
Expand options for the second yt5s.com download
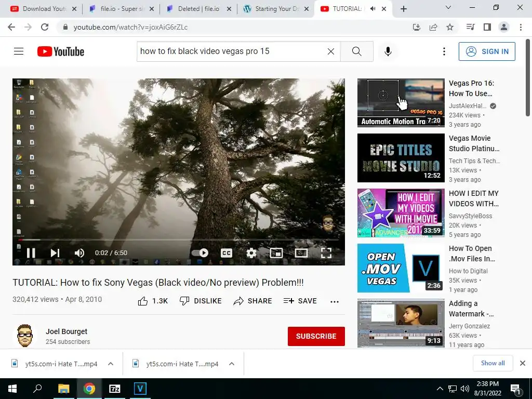point(232,364)
